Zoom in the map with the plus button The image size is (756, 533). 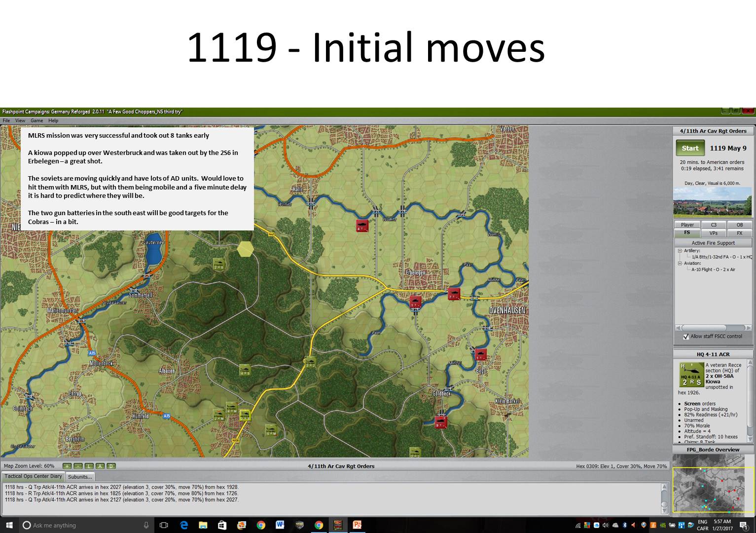(x=67, y=466)
